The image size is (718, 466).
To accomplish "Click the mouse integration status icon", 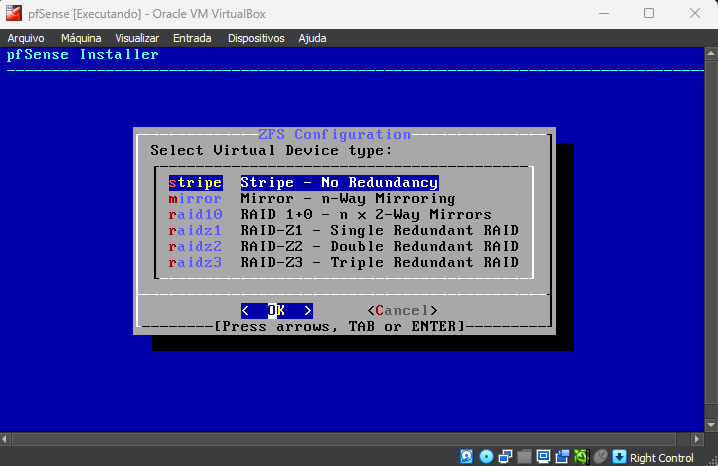I will point(600,456).
